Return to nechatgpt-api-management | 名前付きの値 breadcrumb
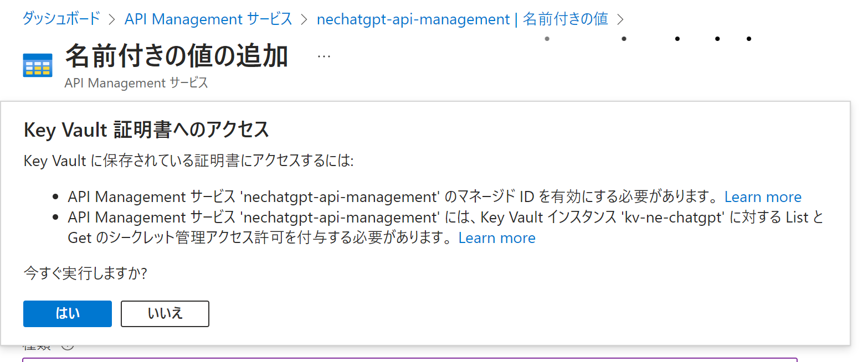Screen dimensions: 868x362 (x=462, y=19)
